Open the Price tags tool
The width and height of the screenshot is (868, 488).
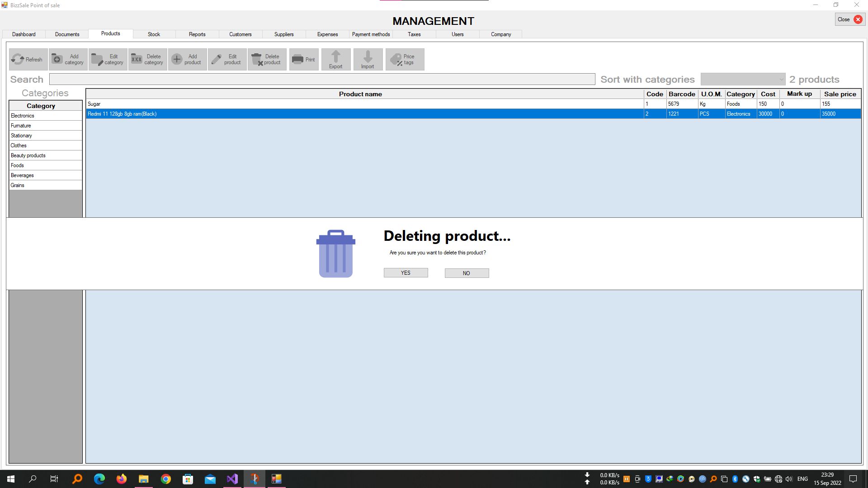click(405, 59)
